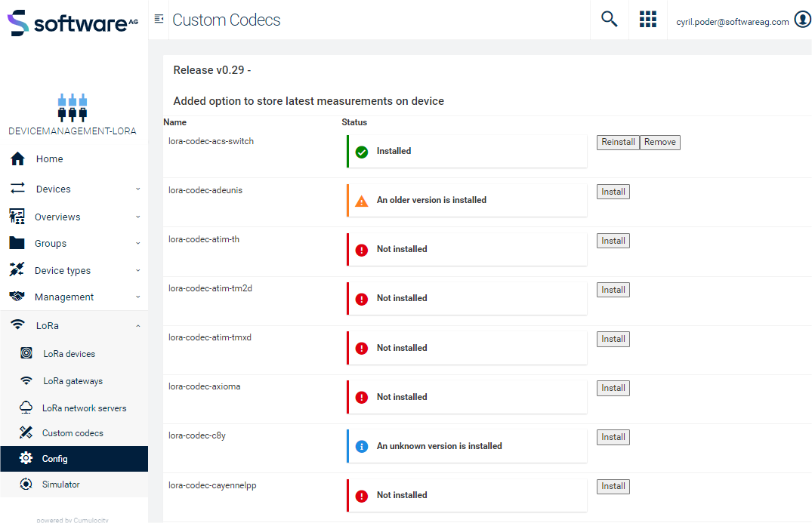The image size is (812, 523).
Task: Click the Software AG logo
Action: [73, 23]
